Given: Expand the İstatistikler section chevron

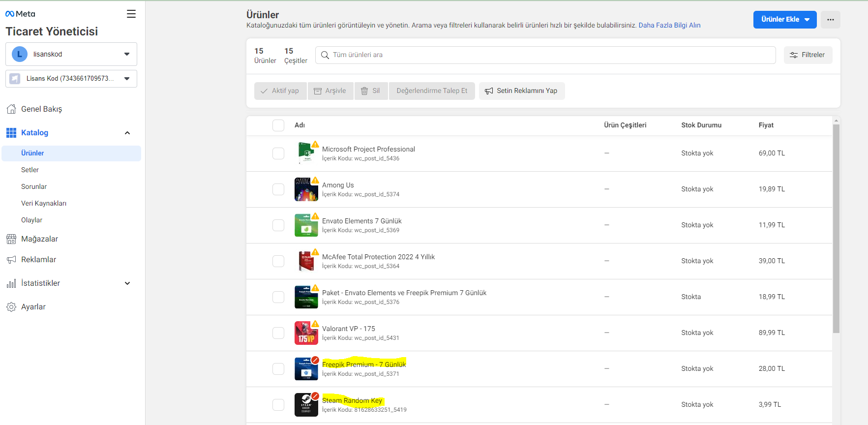Looking at the screenshot, I should click(127, 283).
